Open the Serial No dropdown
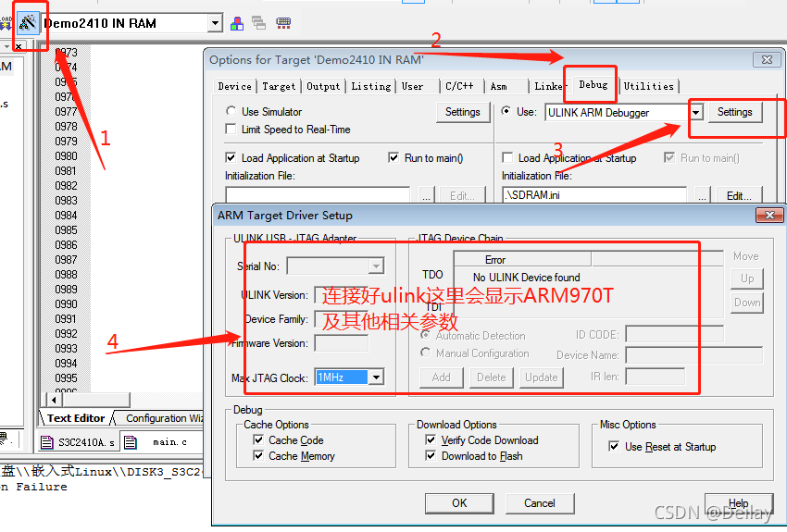The height and width of the screenshot is (532, 787). (x=375, y=266)
